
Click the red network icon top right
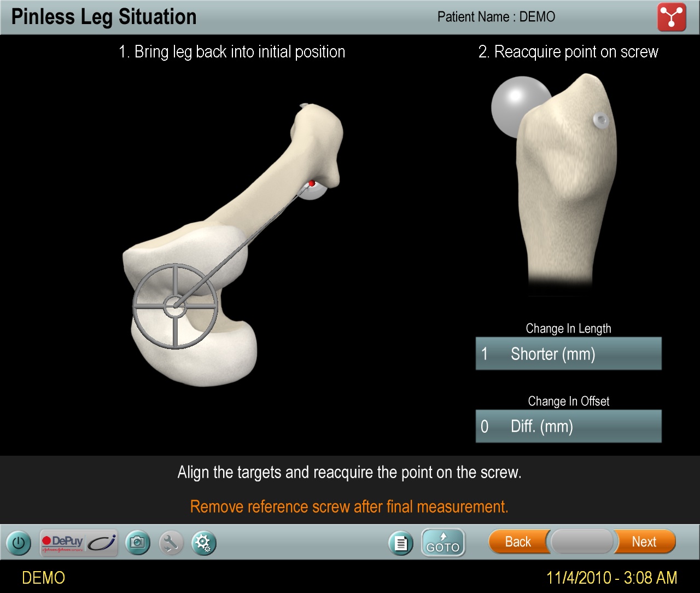point(672,18)
